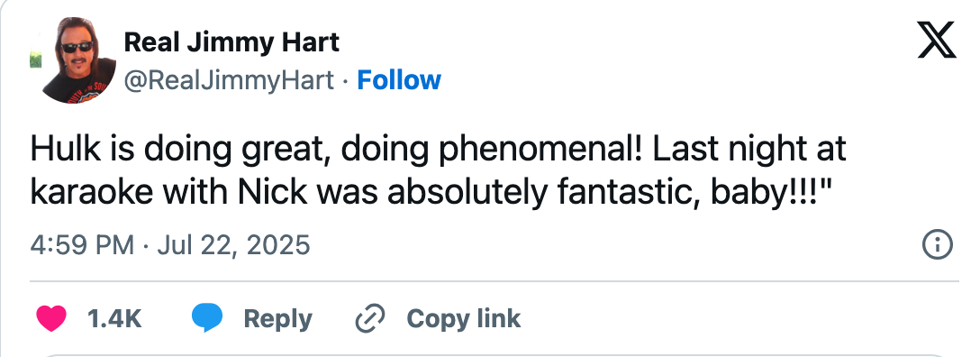Open Jimmy Hart's profile picture

click(x=73, y=60)
